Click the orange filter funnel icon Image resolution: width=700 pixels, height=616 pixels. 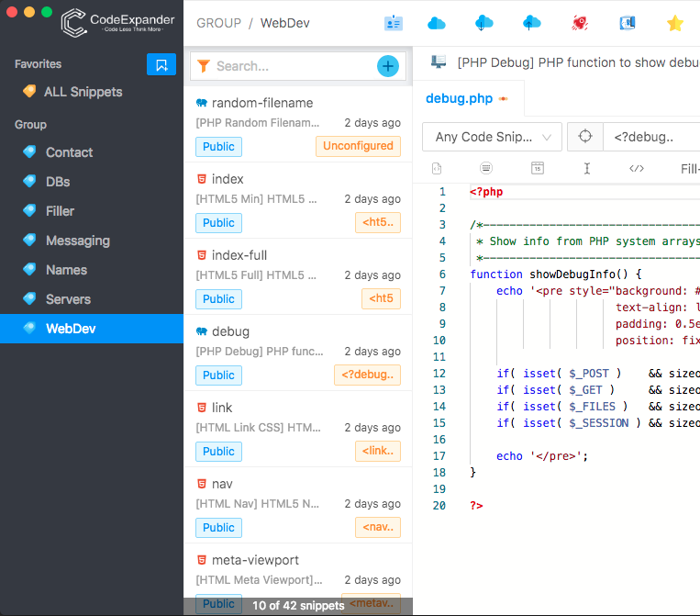(x=204, y=66)
